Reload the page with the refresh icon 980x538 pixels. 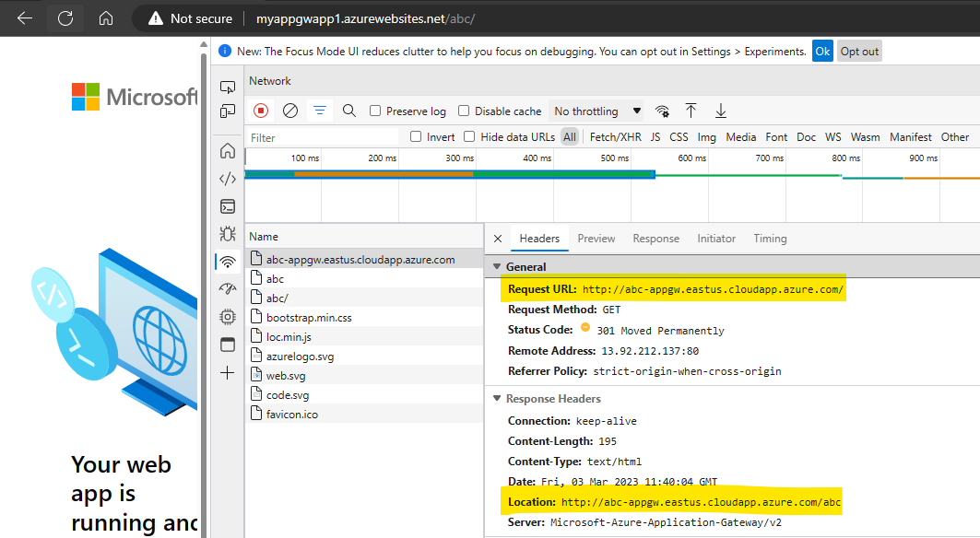click(65, 18)
